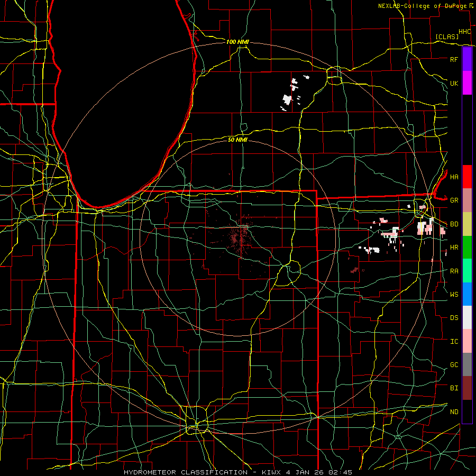The image size is (476, 476).
Task: Click the UK legend label
Action: [454, 83]
